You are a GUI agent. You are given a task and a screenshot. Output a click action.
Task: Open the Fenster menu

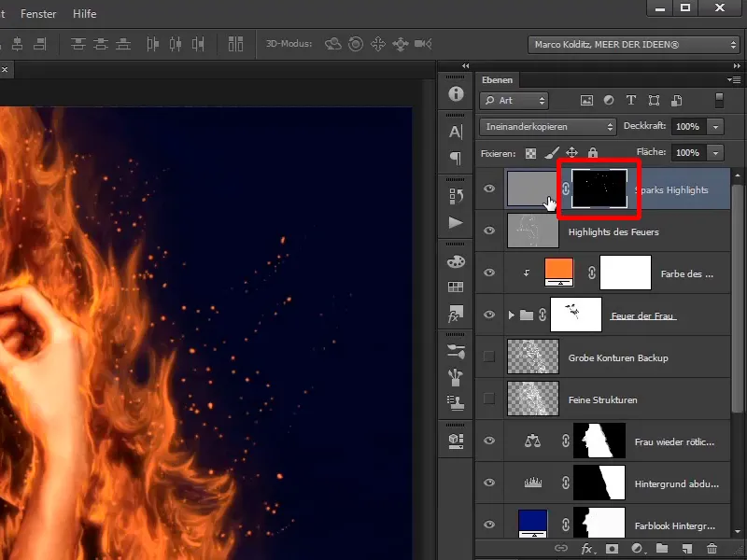[x=37, y=14]
